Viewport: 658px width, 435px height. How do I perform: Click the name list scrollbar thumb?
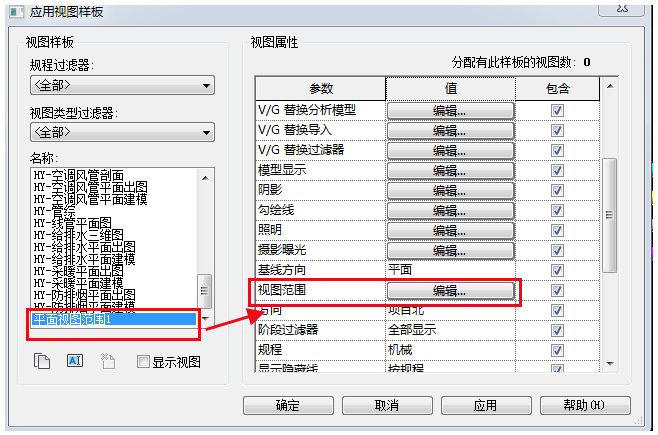[204, 291]
